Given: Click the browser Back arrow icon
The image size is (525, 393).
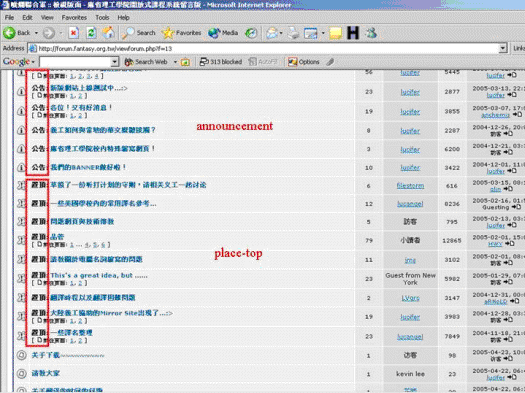Looking at the screenshot, I should 9,33.
